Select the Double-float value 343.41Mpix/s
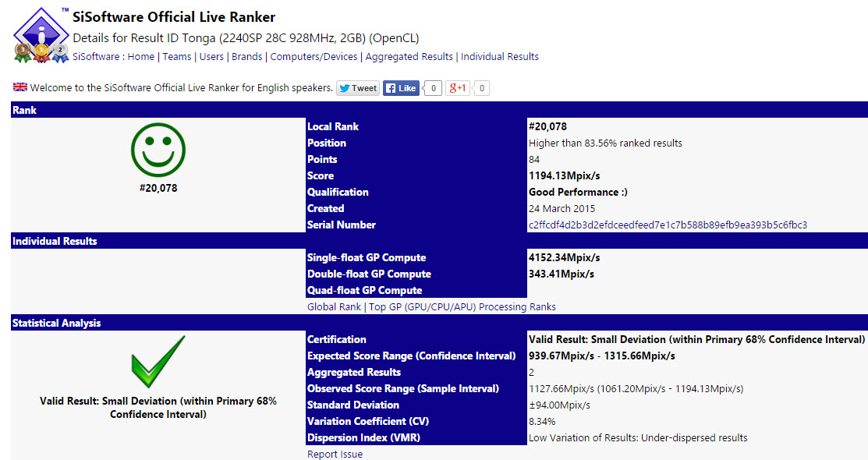 (562, 274)
